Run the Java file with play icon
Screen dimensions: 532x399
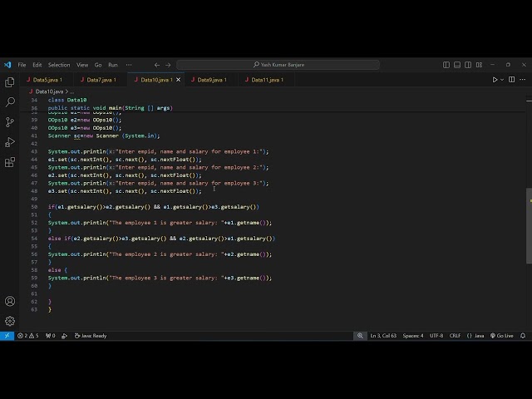pos(495,80)
